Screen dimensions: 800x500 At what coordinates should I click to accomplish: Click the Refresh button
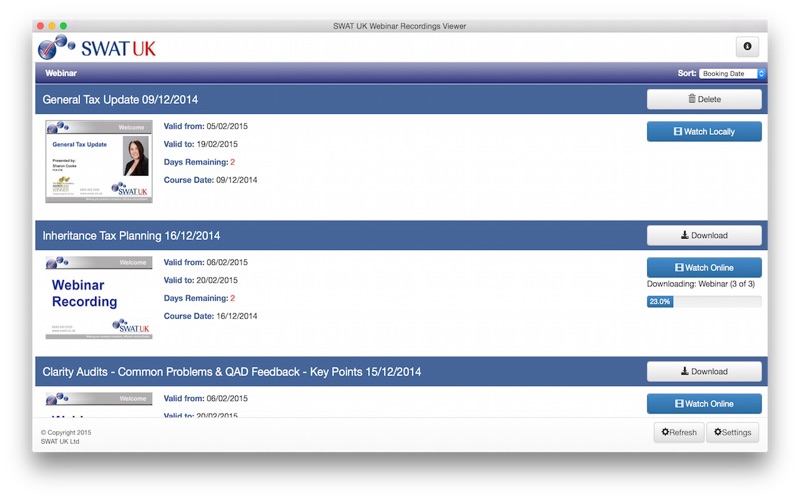click(679, 433)
